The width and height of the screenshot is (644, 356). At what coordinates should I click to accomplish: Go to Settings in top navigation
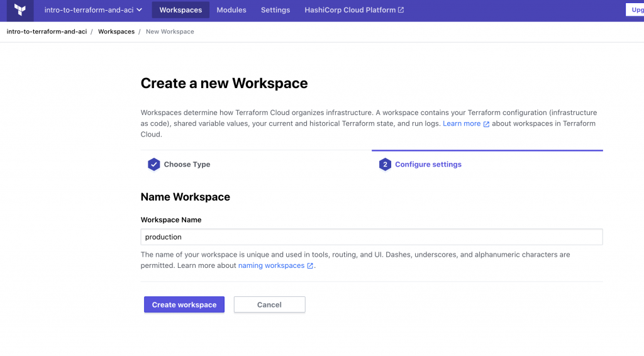click(275, 10)
